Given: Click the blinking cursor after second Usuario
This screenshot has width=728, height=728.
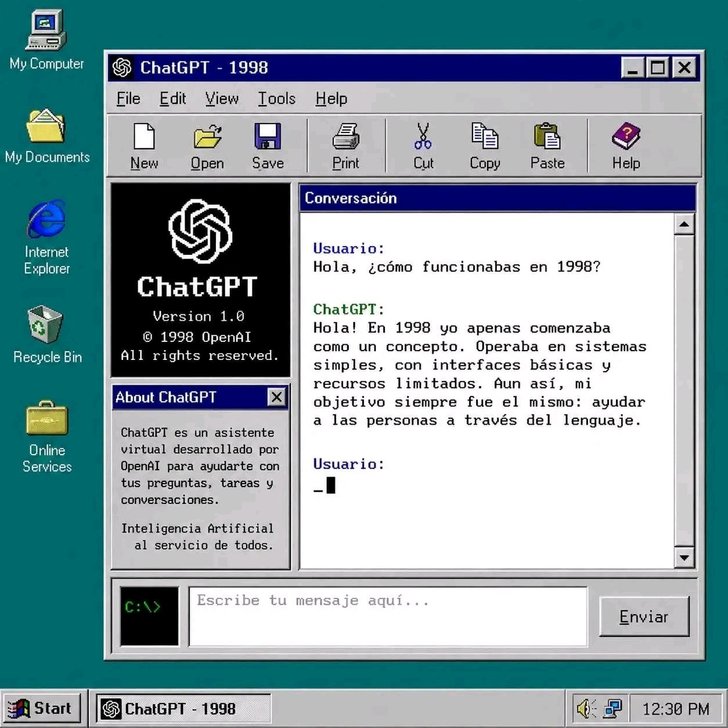Looking at the screenshot, I should [331, 485].
